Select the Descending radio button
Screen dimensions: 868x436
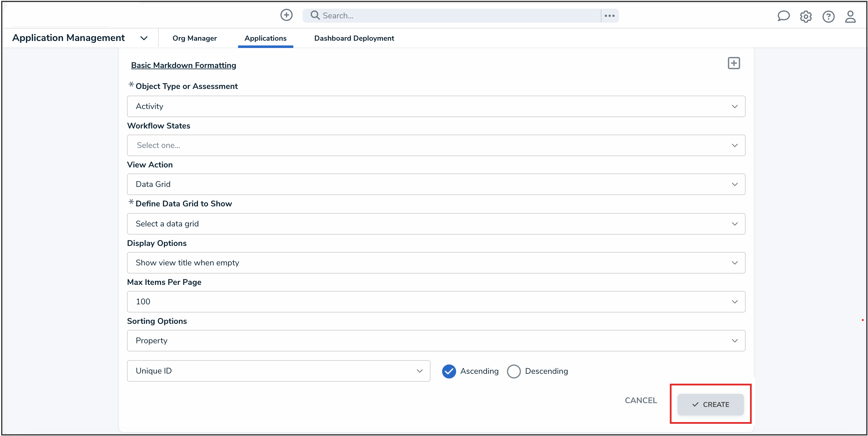[x=514, y=371]
